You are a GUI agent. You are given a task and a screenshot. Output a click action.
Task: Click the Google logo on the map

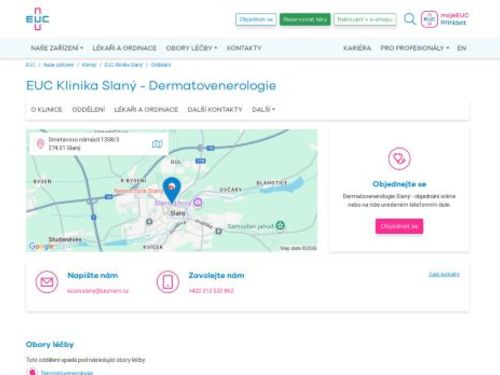coord(41,246)
